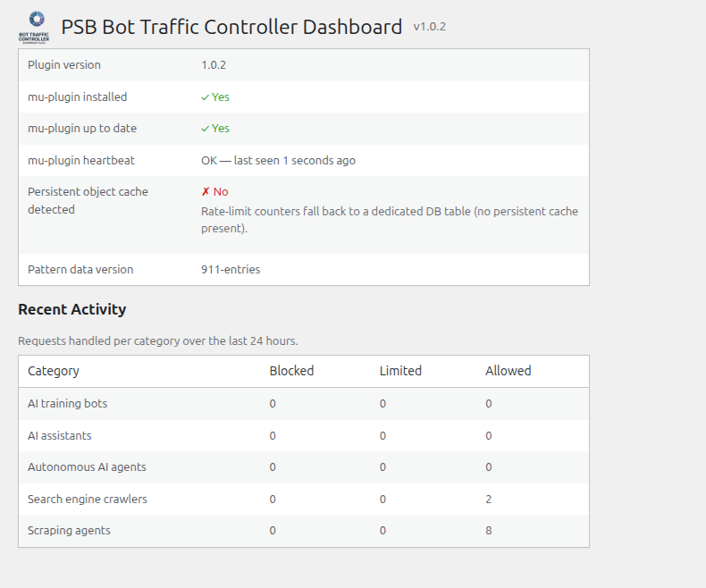
Task: Select the Limited column header
Action: tap(400, 371)
